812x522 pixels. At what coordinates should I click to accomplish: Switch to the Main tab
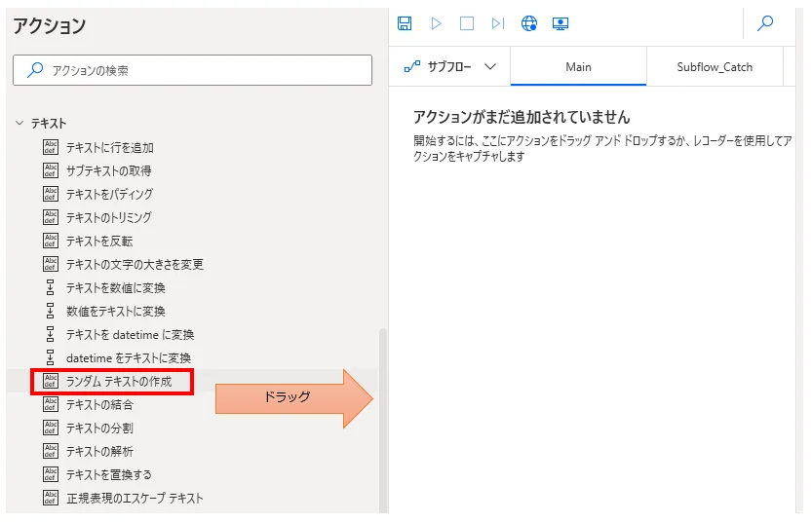coord(578,67)
